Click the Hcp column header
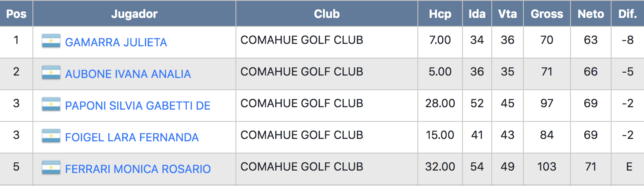This screenshot has height=186, width=644. point(440,14)
